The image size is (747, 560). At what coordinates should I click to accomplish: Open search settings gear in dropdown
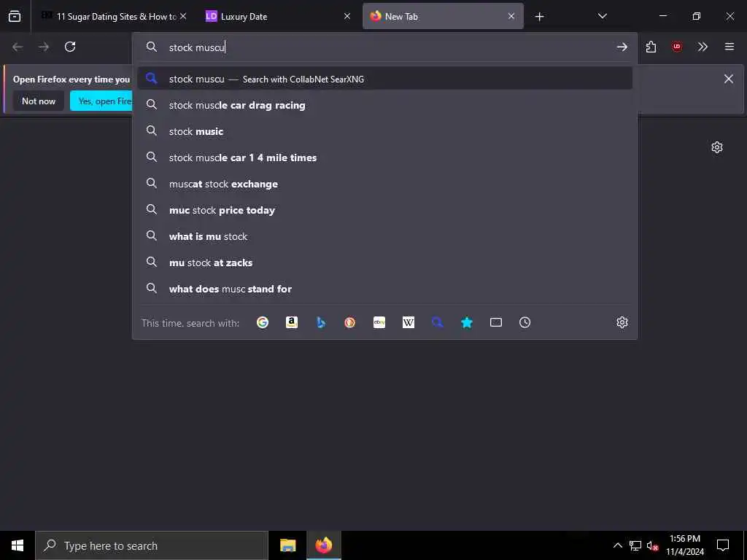pos(622,322)
